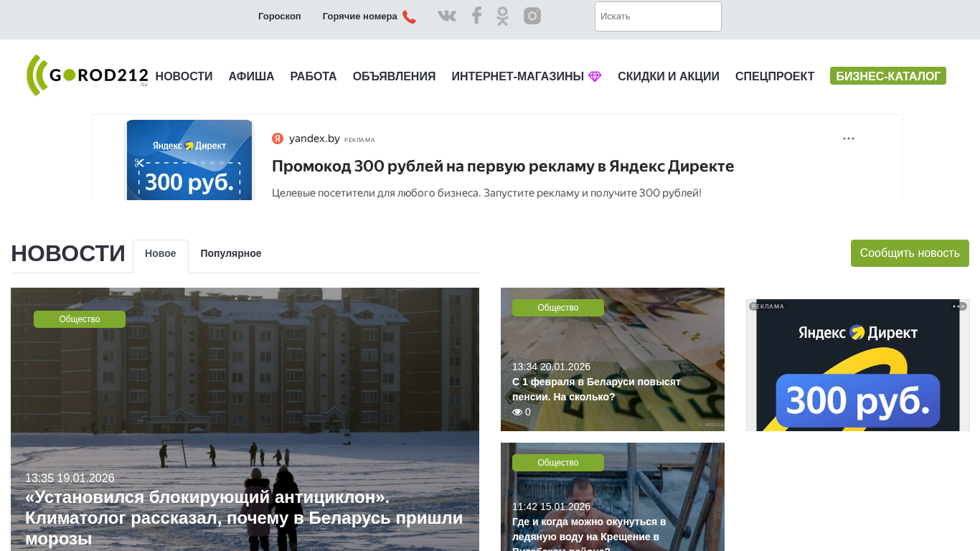Click the Yandex Direct 300 руб. coupon image
Image resolution: width=980 pixels, height=551 pixels.
point(189,160)
